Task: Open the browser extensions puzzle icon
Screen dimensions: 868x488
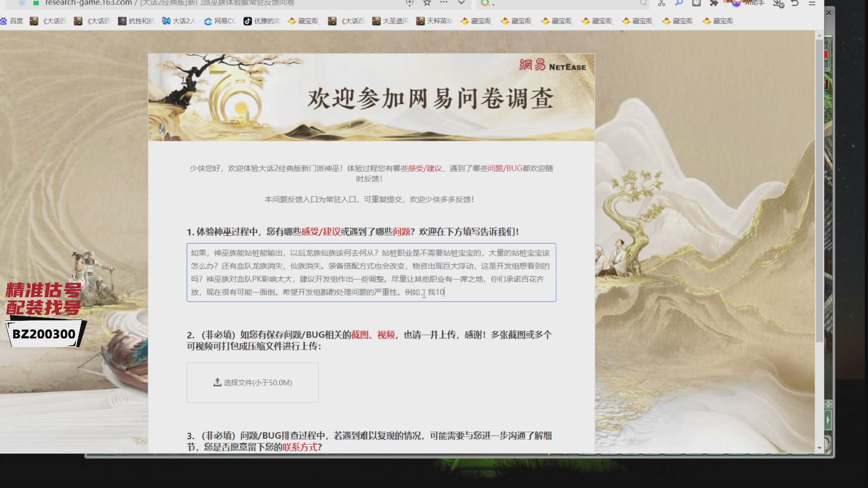Action: click(713, 4)
